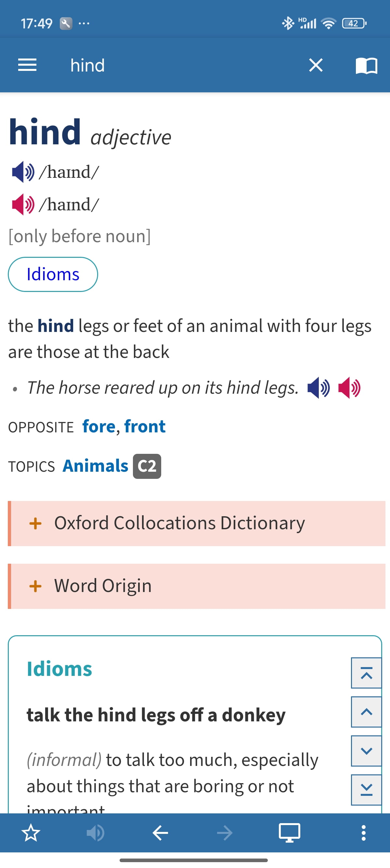Play blue audio for horse example sentence
Viewport: 390px width, 868px height.
coord(318,388)
